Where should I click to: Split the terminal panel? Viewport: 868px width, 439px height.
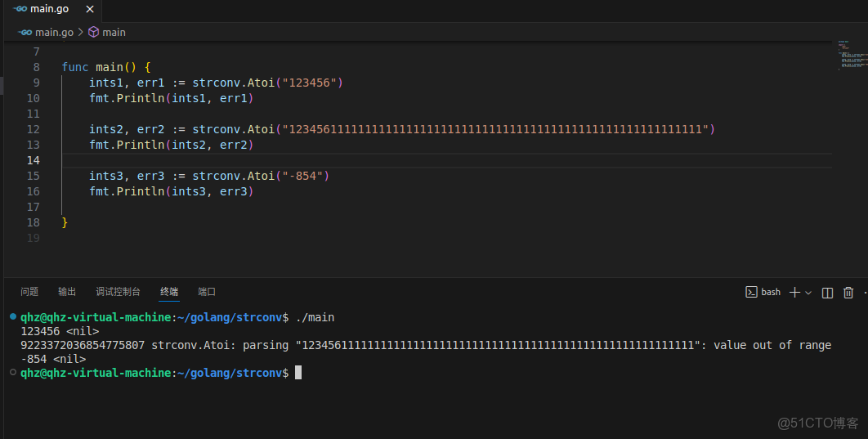pos(827,292)
